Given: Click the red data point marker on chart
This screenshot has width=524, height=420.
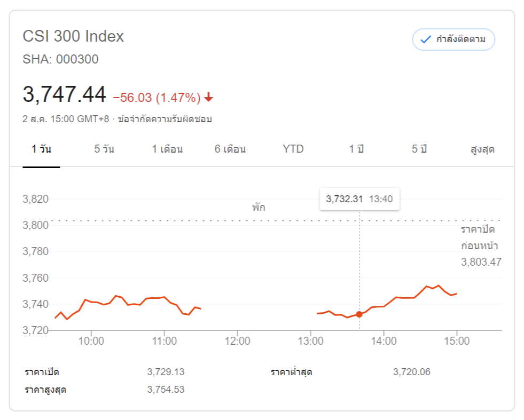Looking at the screenshot, I should click(x=359, y=314).
